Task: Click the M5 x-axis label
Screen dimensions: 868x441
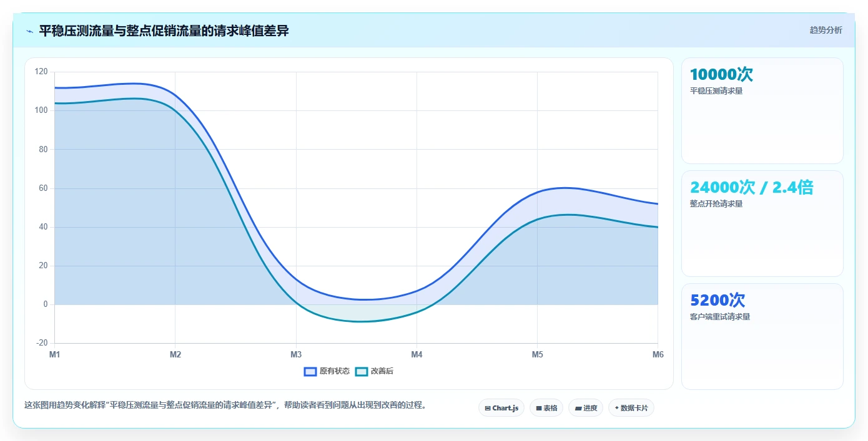Action: 537,355
